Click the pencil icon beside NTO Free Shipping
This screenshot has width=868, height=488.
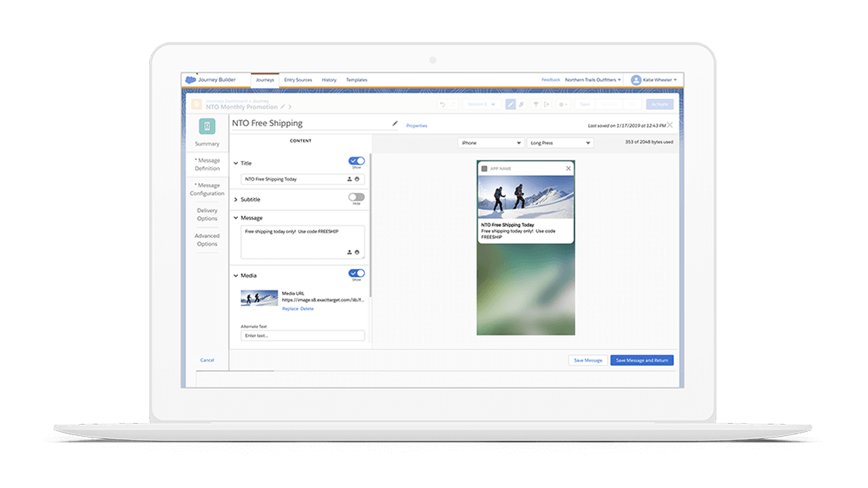(395, 124)
